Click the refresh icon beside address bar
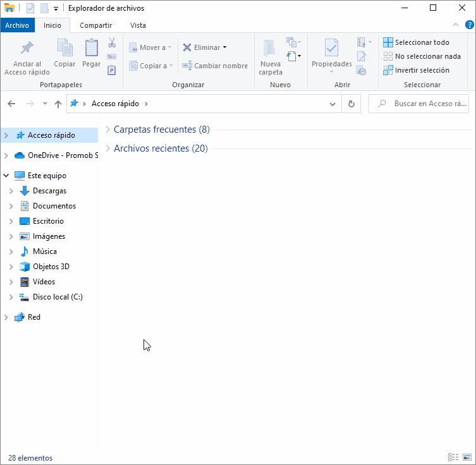 [351, 104]
